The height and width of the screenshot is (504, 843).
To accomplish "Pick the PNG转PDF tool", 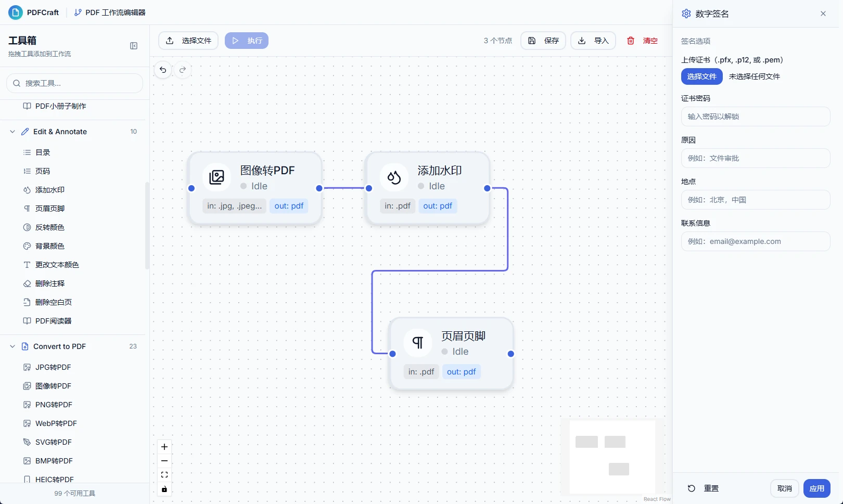I will coord(54,405).
